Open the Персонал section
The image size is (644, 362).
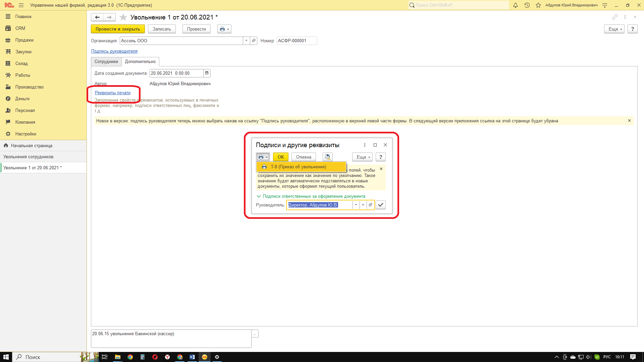43,111
